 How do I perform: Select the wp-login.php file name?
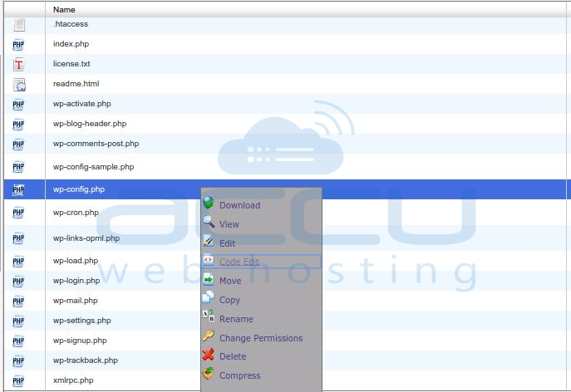pyautogui.click(x=76, y=281)
